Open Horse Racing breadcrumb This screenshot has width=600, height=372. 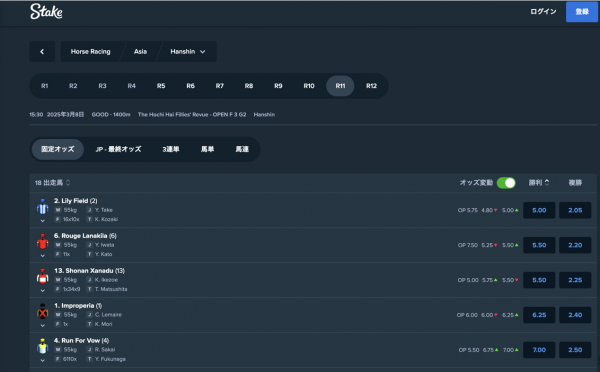coord(91,51)
